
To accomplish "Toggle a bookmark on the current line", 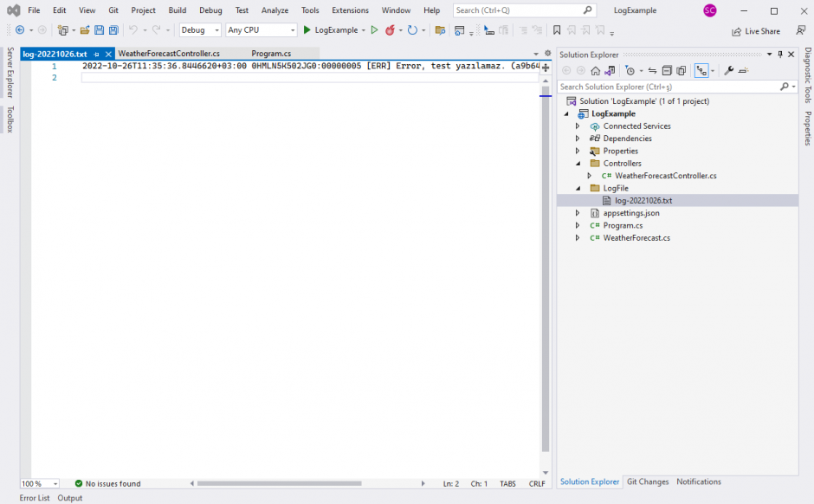I will 555,29.
